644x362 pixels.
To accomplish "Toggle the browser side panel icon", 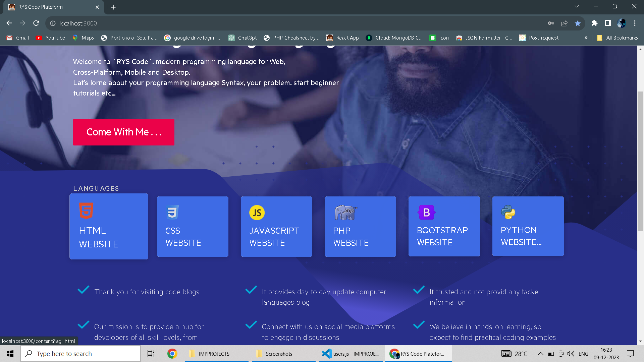I will click(x=608, y=23).
